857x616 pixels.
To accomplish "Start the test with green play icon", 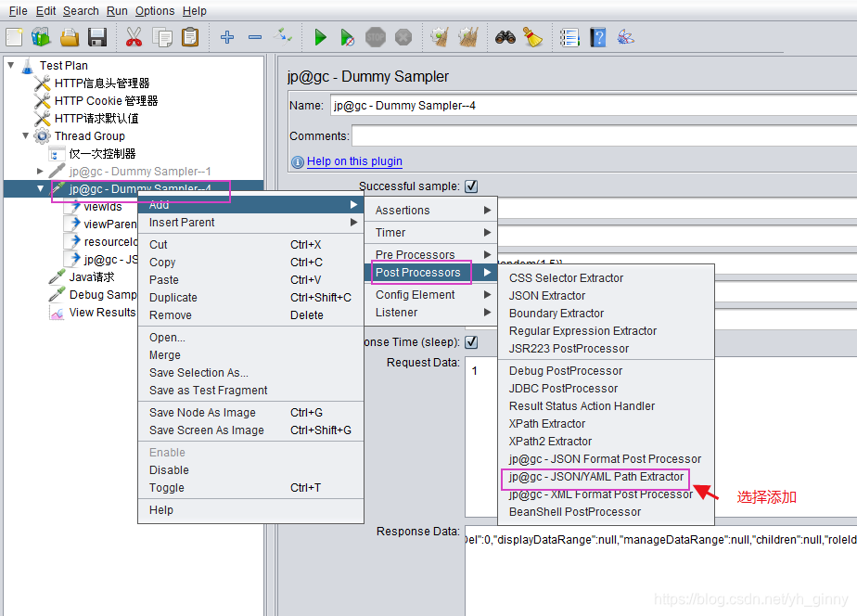I will 320,37.
